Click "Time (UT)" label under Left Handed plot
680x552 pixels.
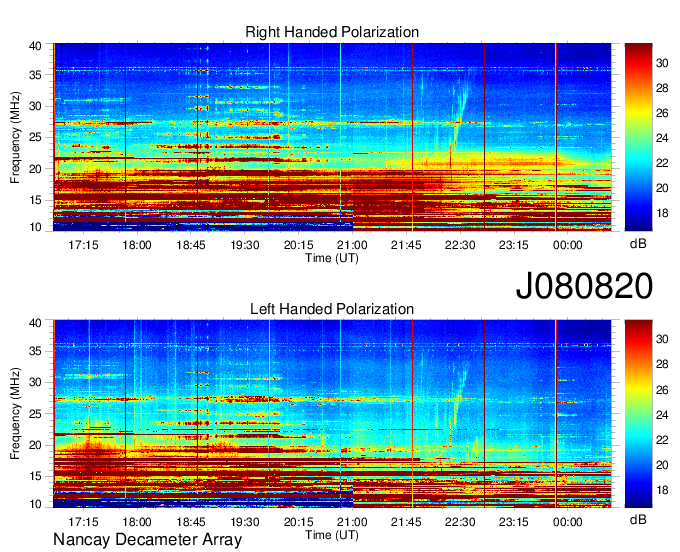332,535
